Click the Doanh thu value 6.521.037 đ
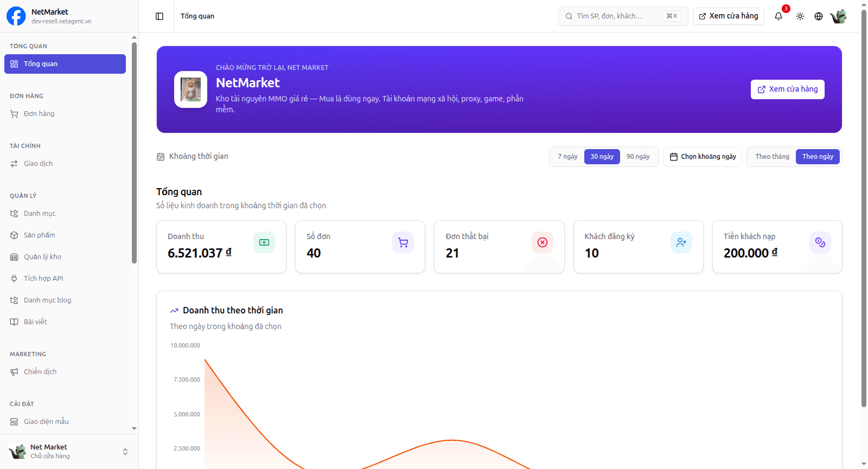This screenshot has height=469, width=868. (200, 253)
